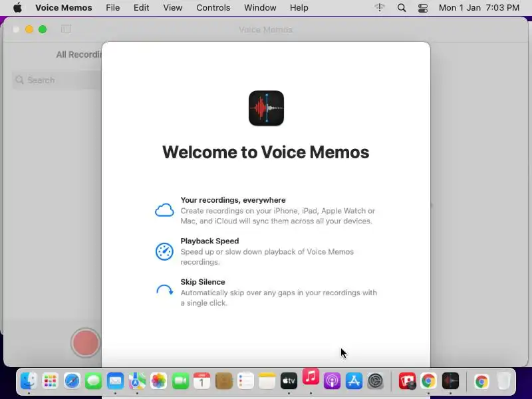The image size is (532, 399).
Task: Open App Store from the Dock
Action: 354,381
